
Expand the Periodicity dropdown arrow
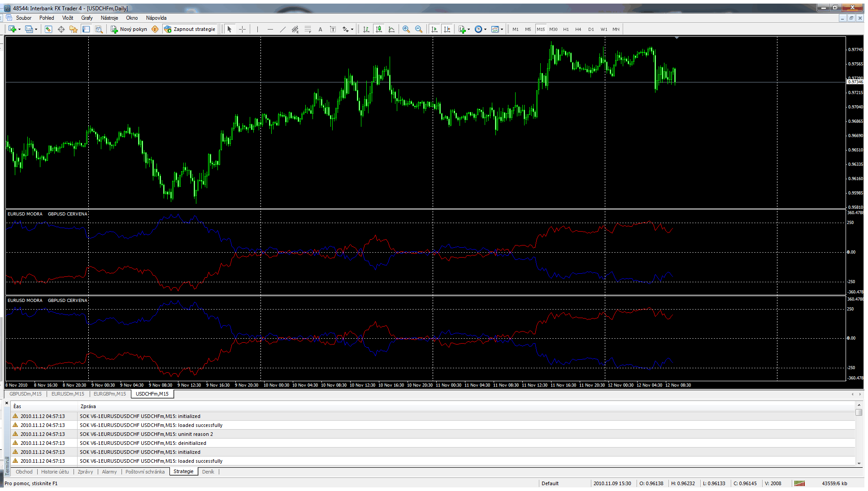pos(485,30)
